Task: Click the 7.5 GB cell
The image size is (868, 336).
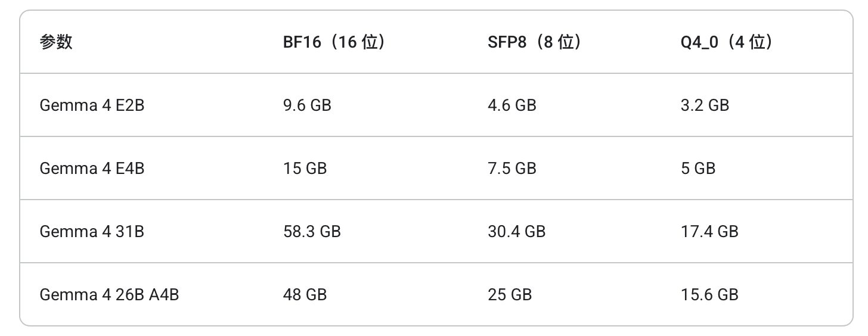Action: coord(511,169)
